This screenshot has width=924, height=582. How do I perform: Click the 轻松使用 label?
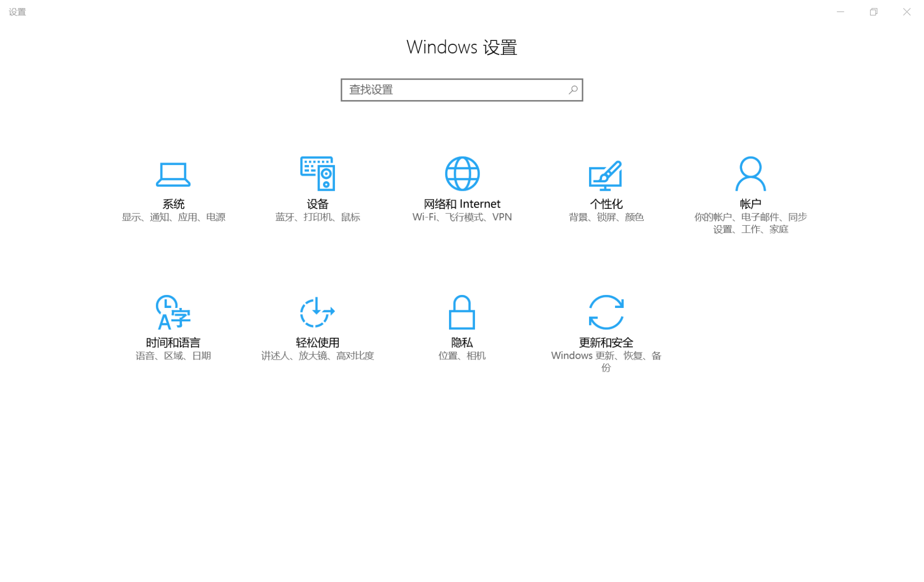(x=317, y=343)
